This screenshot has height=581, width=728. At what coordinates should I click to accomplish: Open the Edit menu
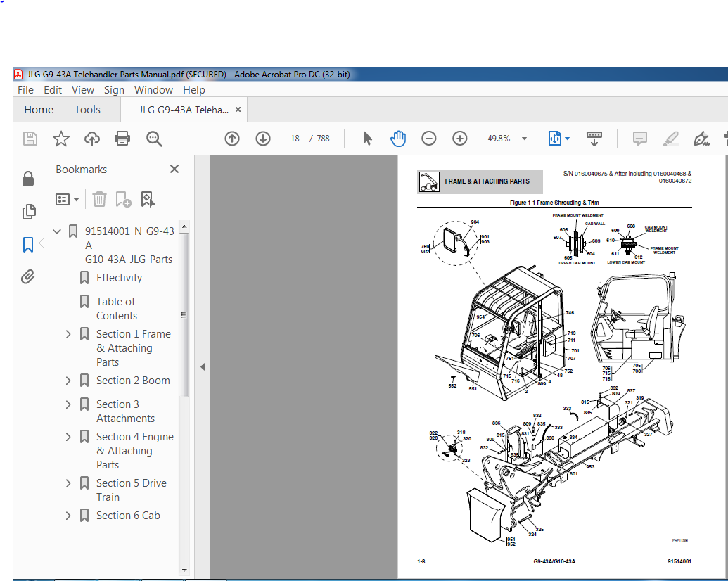[53, 89]
